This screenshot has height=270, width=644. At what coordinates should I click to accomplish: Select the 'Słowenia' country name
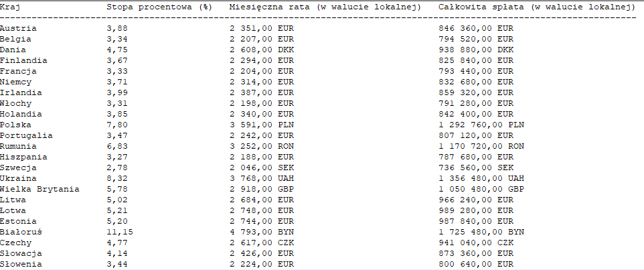click(21, 264)
